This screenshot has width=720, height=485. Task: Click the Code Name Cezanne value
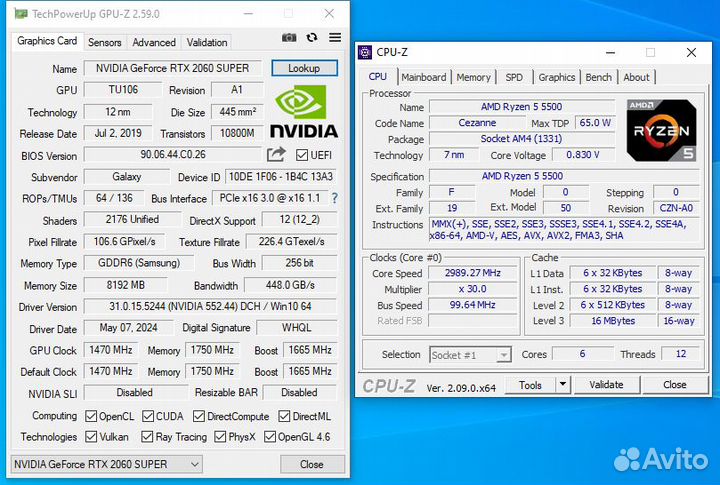click(x=477, y=123)
